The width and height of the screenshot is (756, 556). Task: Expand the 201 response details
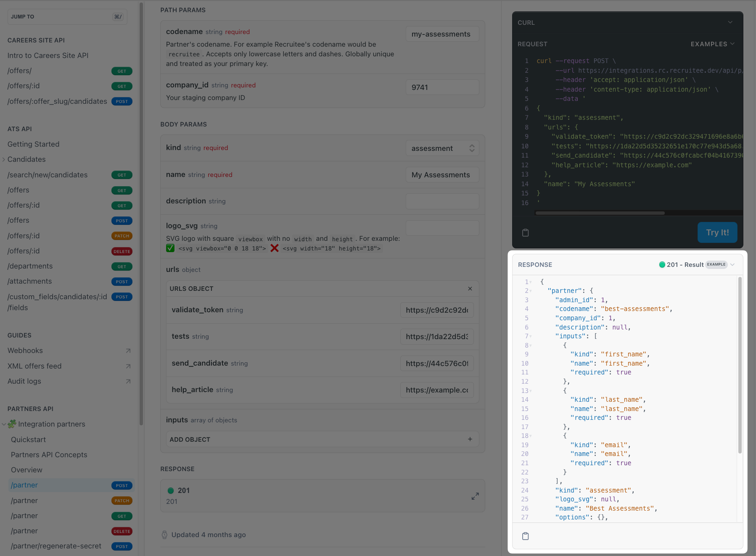click(x=475, y=496)
